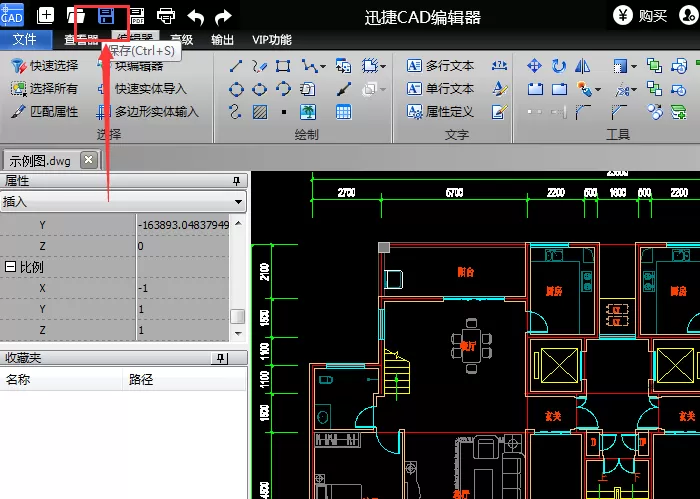This screenshot has width=700, height=499.
Task: Select the Circle drawing tool
Action: click(x=236, y=89)
